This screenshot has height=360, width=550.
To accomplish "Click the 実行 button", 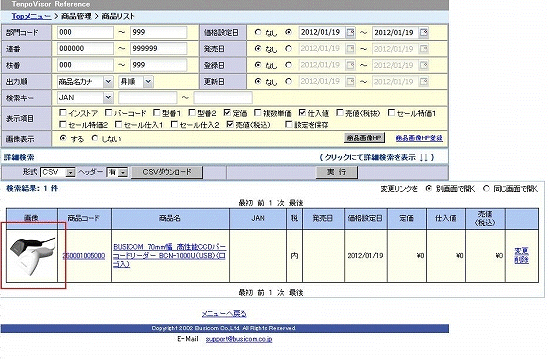I will (x=336, y=172).
